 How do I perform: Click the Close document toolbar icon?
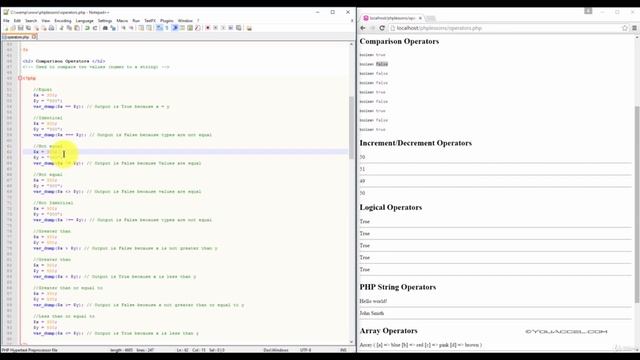click(36, 28)
